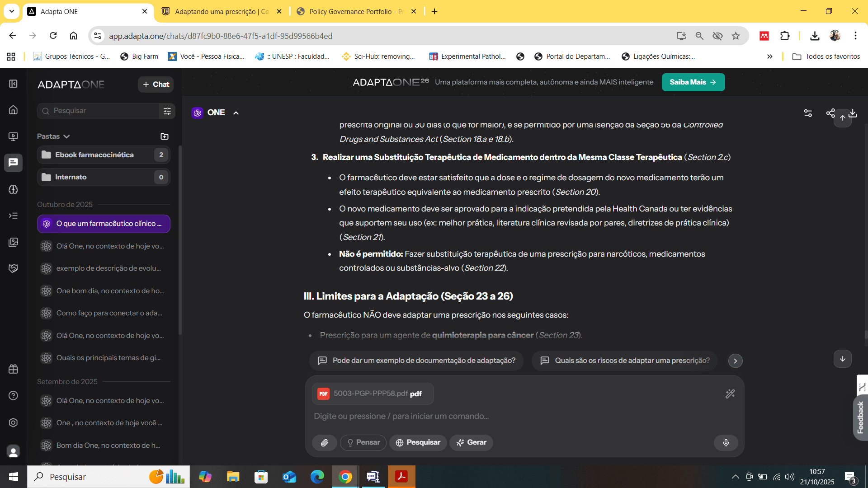This screenshot has height=488, width=868.
Task: Open chat settings sliders icon
Action: (808, 113)
